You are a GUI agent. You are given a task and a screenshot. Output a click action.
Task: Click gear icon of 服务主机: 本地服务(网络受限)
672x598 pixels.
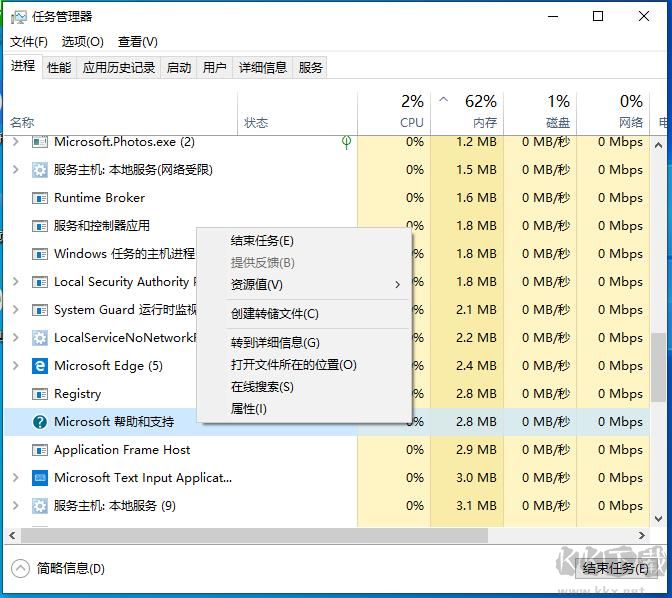[x=40, y=170]
